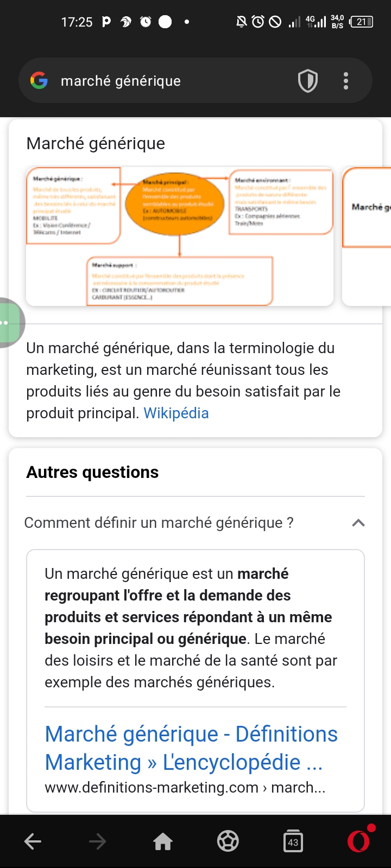Open the three-dot browser menu
391x868 pixels.
click(x=346, y=81)
